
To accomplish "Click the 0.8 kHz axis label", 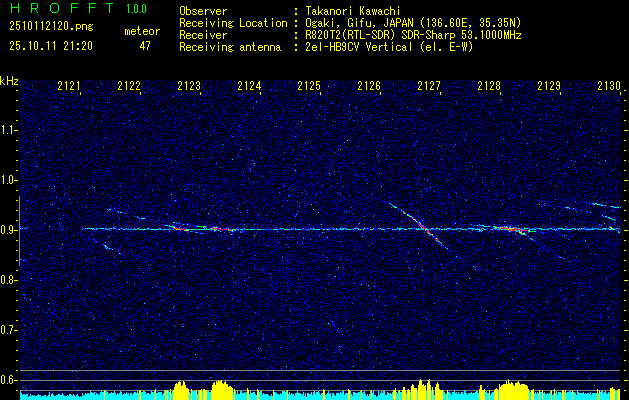I will (9, 280).
